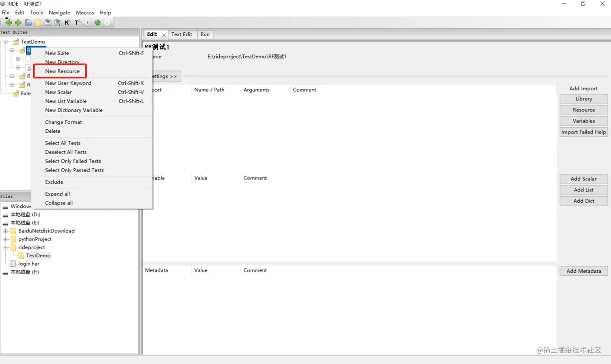Click the green bug debug icon

pos(97,23)
